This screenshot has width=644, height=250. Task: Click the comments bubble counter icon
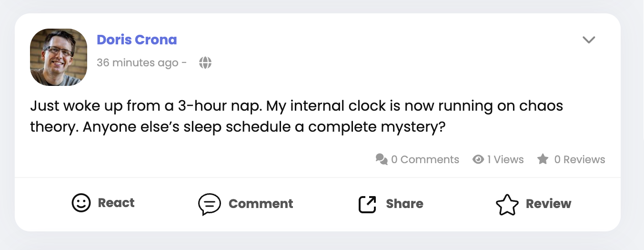[382, 159]
